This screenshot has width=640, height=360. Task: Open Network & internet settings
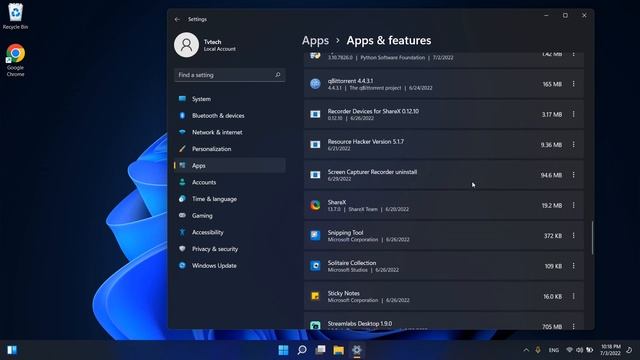point(230,132)
